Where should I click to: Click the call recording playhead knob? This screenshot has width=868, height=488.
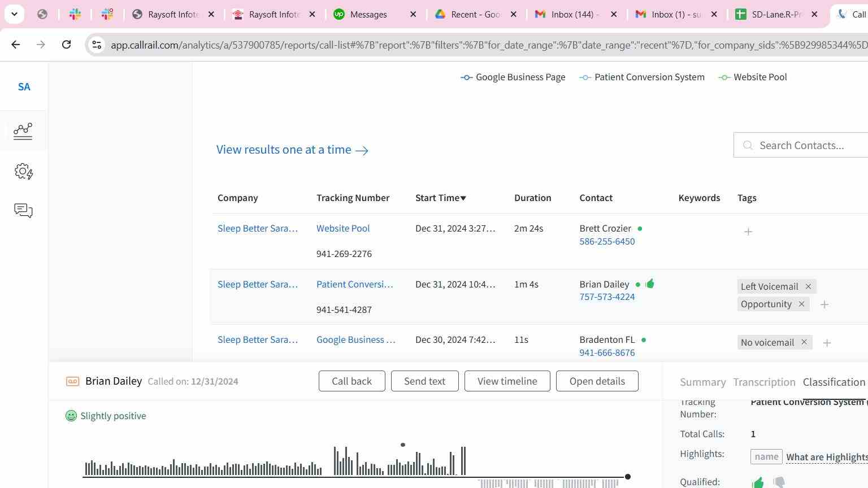[x=627, y=477]
